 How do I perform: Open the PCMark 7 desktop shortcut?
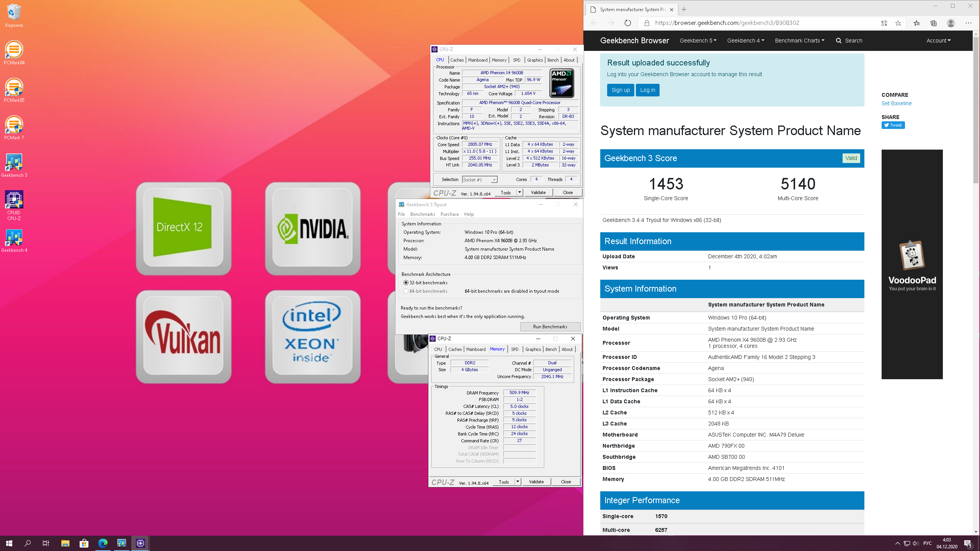(14, 128)
